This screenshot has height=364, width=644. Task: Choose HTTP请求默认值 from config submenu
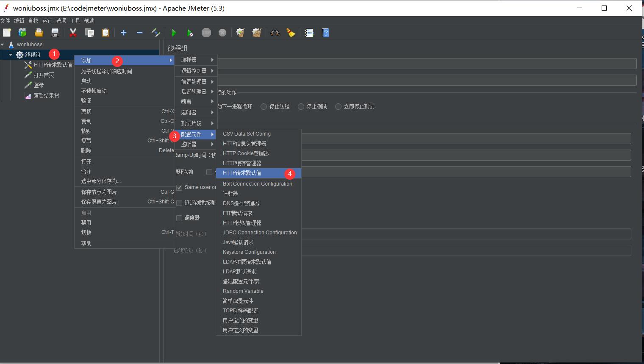tap(258, 173)
